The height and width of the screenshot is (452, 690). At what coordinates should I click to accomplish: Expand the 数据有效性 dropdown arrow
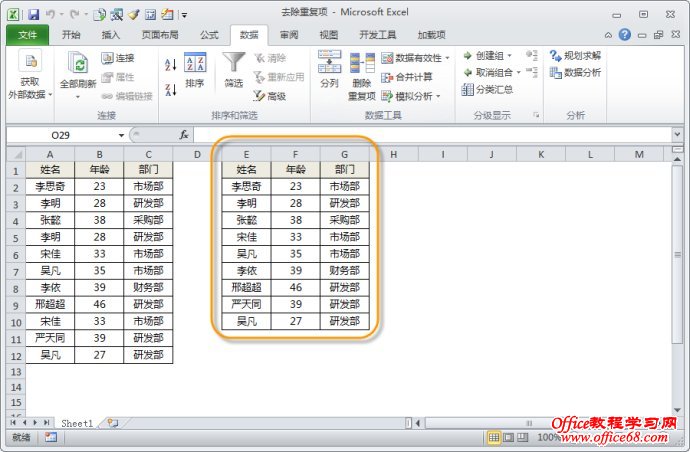447,58
